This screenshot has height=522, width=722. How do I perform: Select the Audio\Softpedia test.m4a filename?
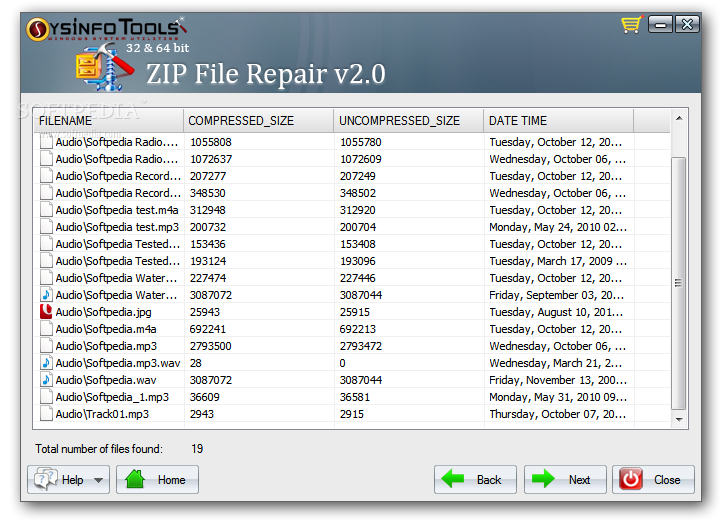[x=116, y=210]
